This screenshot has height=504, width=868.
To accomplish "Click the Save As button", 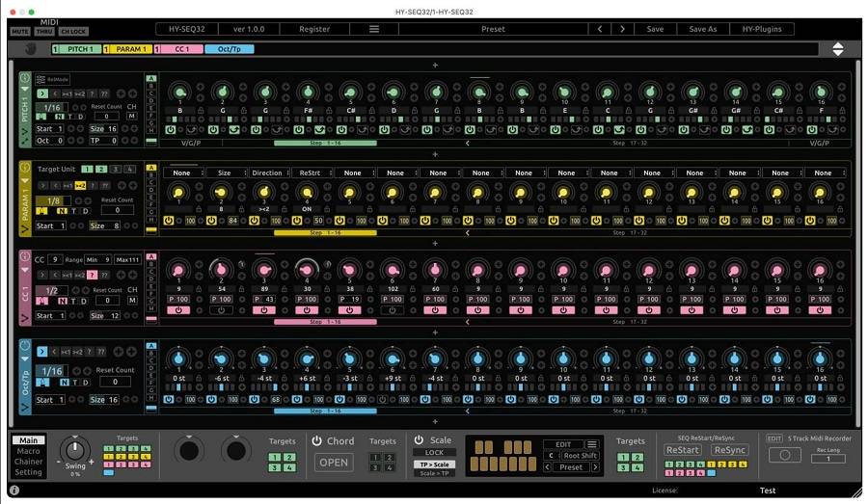I will (x=702, y=29).
